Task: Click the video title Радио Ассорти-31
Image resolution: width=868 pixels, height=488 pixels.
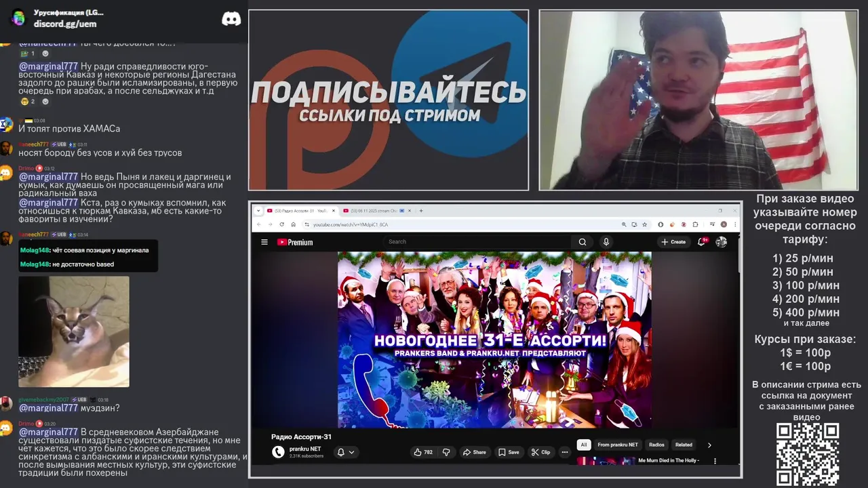Action: 302,437
